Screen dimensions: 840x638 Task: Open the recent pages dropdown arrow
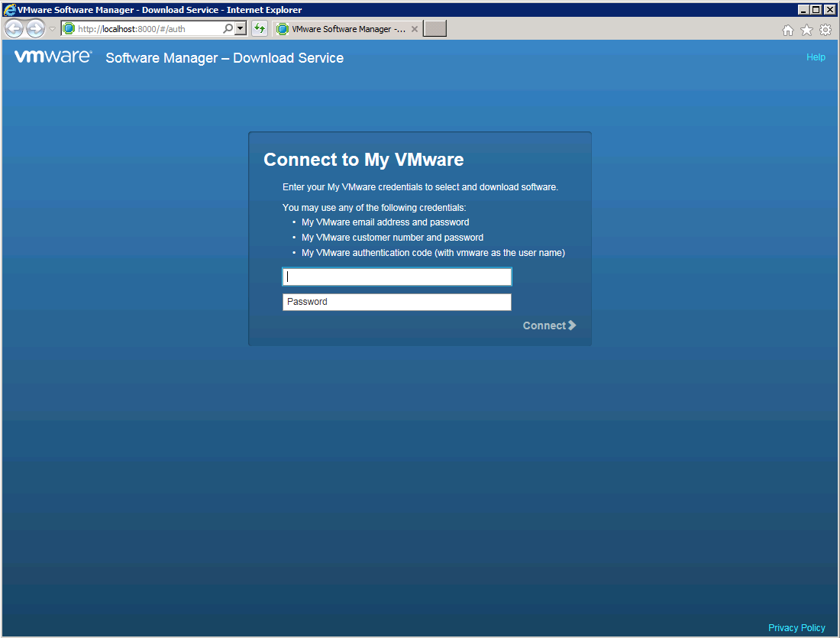[52, 29]
